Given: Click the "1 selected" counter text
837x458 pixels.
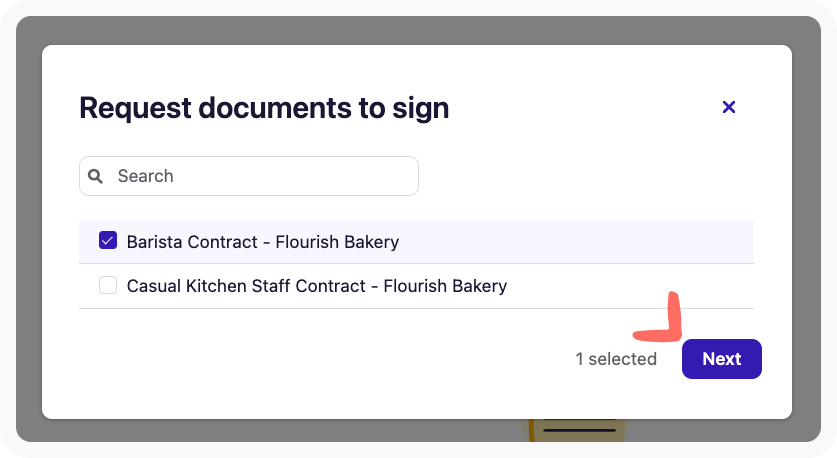Looking at the screenshot, I should point(616,359).
